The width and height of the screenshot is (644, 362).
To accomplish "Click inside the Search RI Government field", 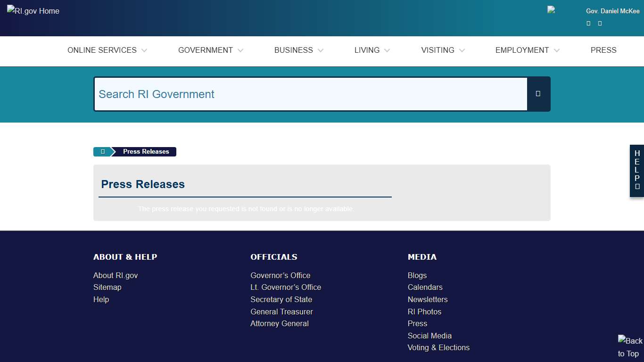I will [311, 94].
